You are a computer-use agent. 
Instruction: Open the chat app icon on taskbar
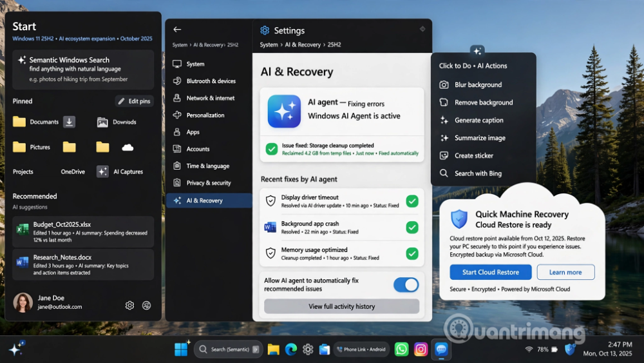click(441, 349)
